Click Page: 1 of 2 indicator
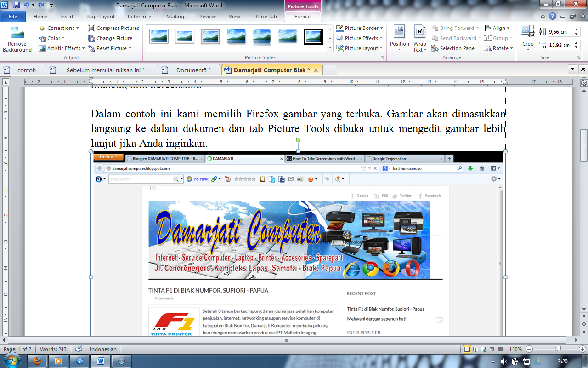 coord(17,349)
